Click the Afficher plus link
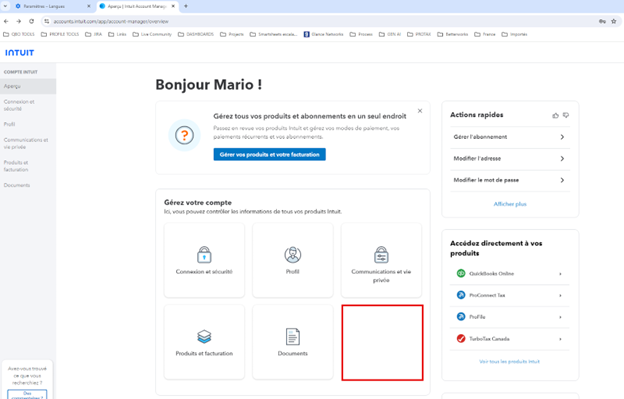624x399 pixels. [510, 204]
